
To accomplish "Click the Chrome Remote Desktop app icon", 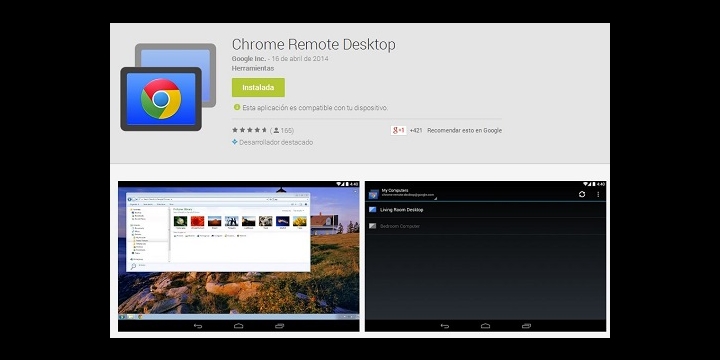I will click(168, 87).
